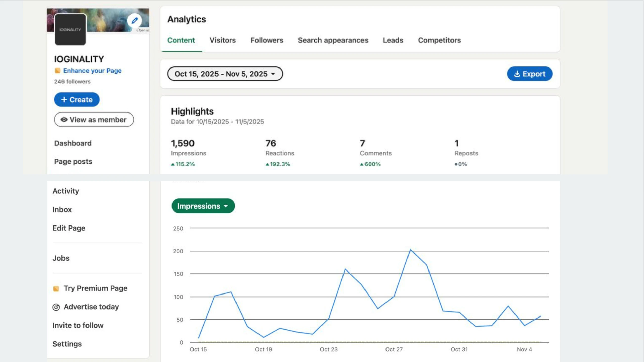Switch to the Visitors tab
644x362 pixels.
pos(222,40)
